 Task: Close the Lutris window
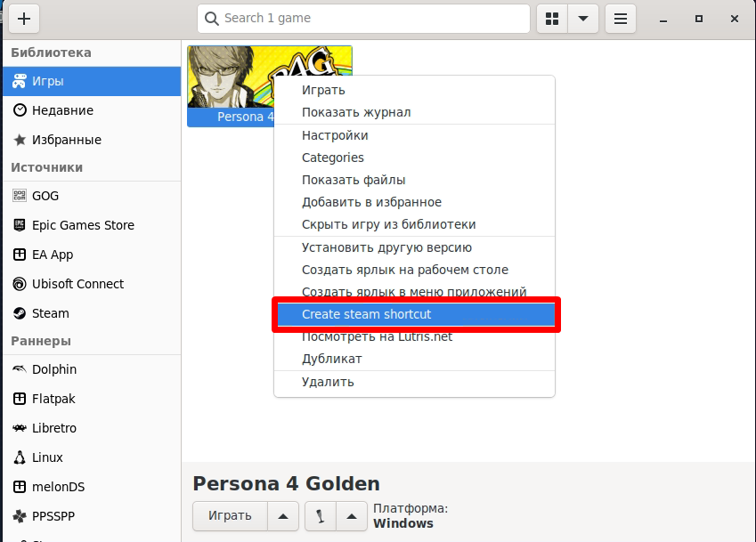735,19
